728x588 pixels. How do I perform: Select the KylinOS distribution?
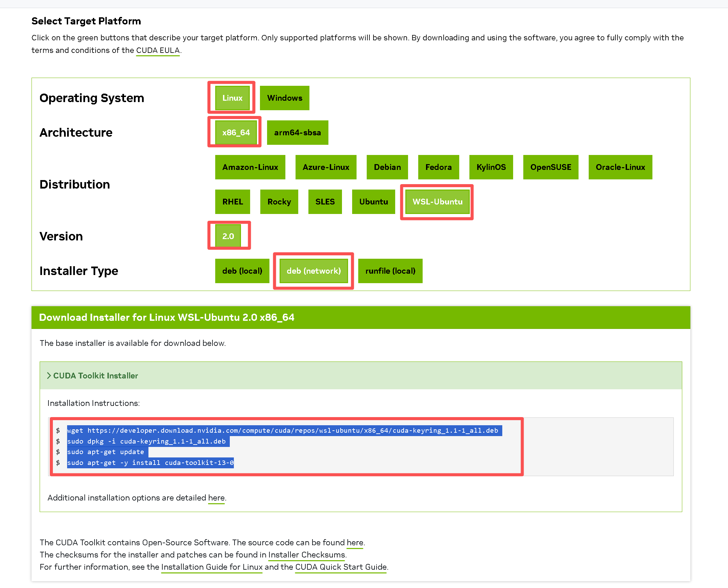coord(491,167)
